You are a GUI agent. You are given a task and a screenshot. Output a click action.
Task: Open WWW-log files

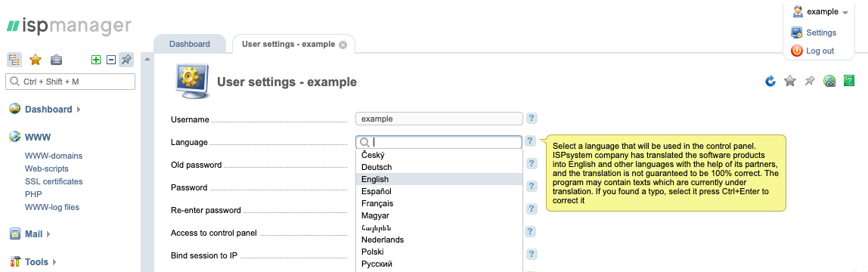click(52, 207)
